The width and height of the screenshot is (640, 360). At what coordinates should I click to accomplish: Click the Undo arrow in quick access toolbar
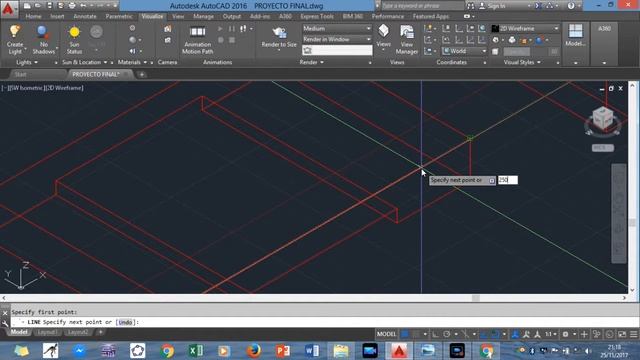tap(83, 6)
